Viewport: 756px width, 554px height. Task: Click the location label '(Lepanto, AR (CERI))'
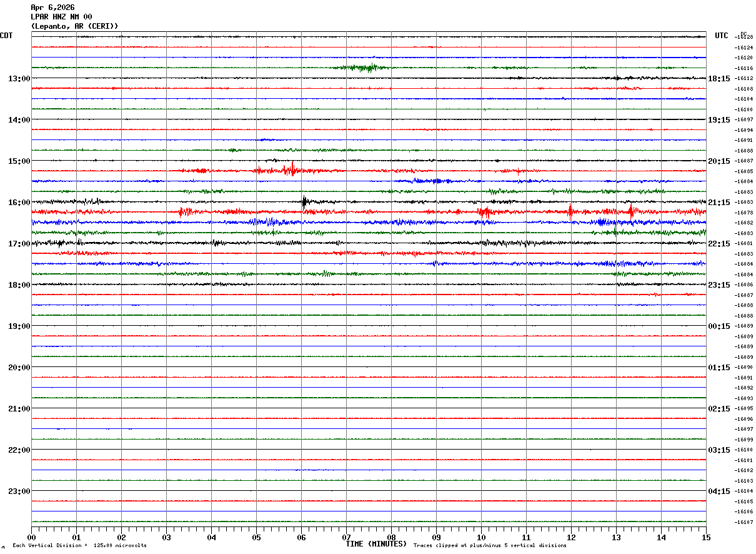(x=74, y=26)
